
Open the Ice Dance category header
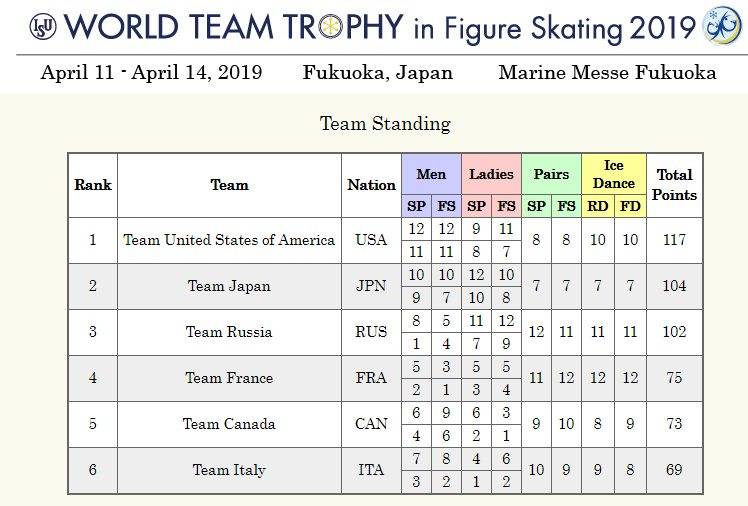click(613, 174)
